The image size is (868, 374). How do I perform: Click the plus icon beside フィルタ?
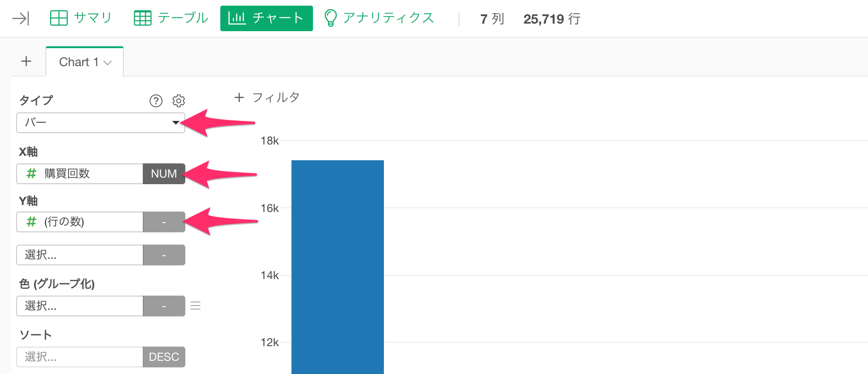pyautogui.click(x=239, y=97)
